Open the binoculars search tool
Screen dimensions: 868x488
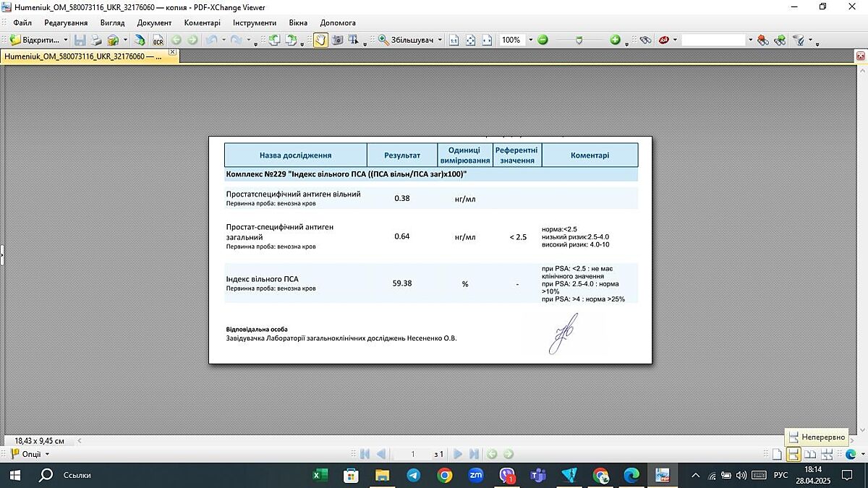point(645,40)
